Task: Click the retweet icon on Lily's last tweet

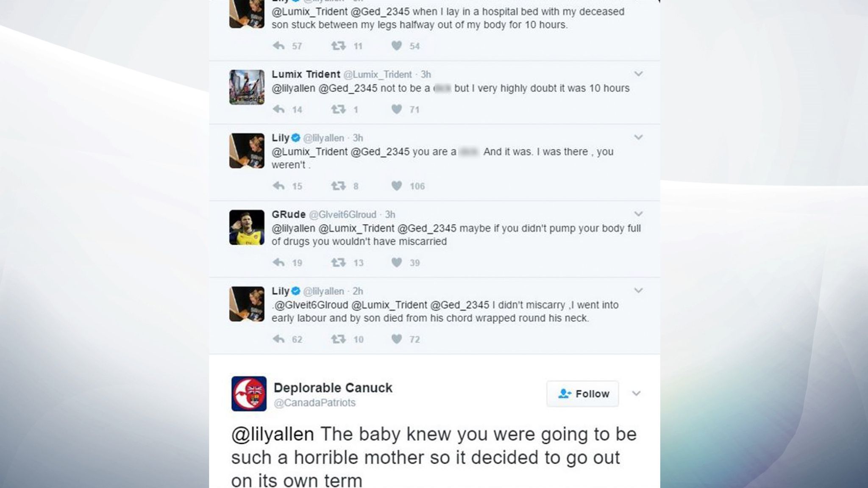Action: pyautogui.click(x=338, y=339)
